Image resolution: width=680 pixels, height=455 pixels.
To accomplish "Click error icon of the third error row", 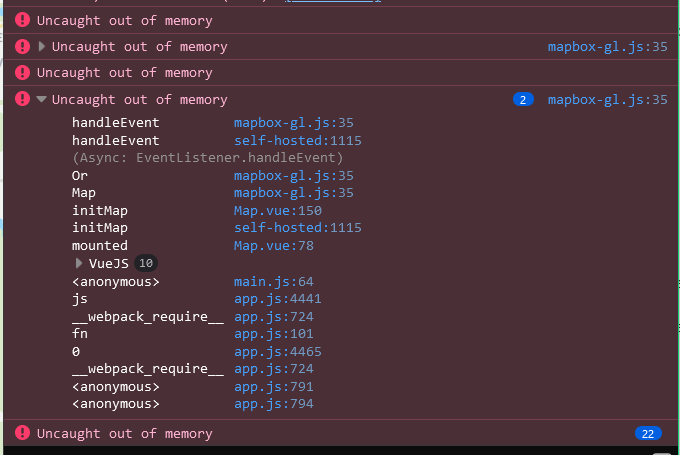I will [23, 72].
